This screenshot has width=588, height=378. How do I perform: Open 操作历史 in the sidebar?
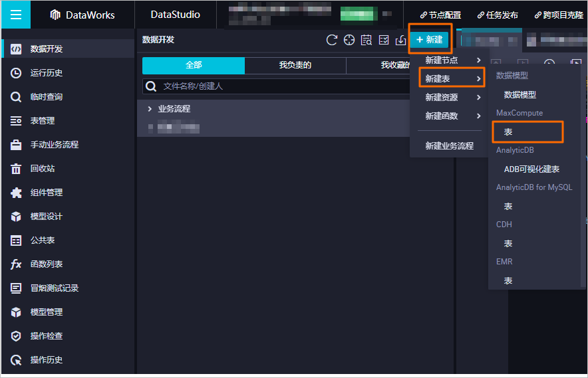68,360
